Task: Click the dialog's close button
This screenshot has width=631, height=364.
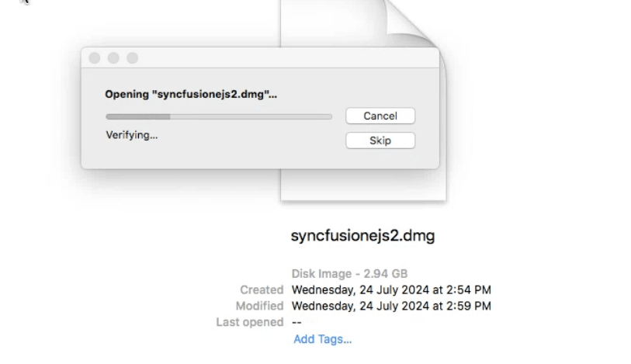Action: coord(95,58)
